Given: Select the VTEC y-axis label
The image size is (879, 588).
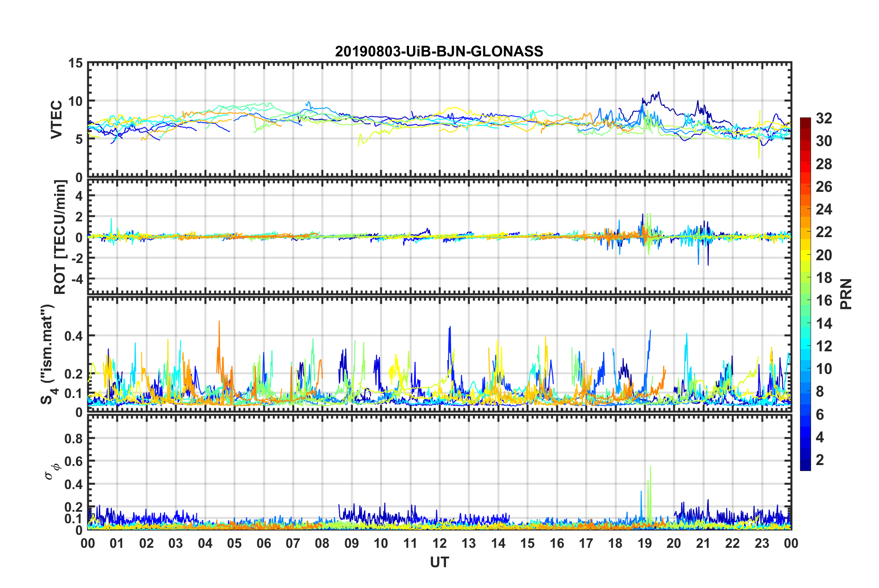Looking at the screenshot, I should click(x=56, y=120).
